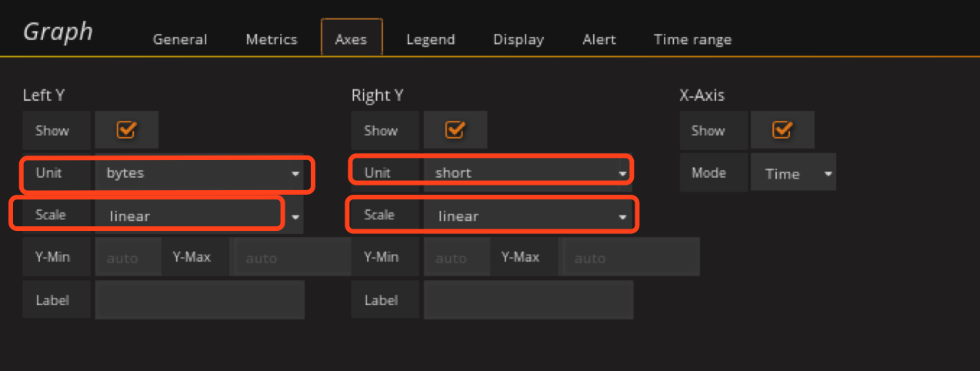
Task: Disable the X-Axis Show checkbox
Action: 782,130
